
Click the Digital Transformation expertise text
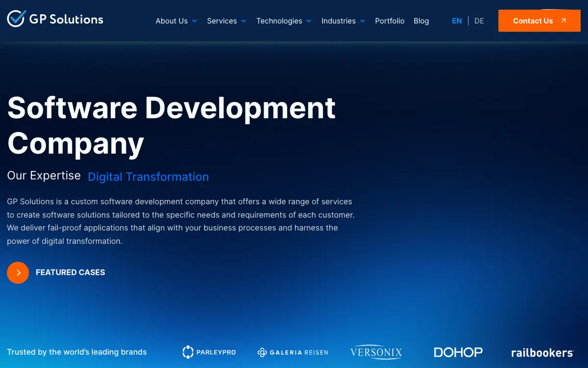click(x=148, y=177)
